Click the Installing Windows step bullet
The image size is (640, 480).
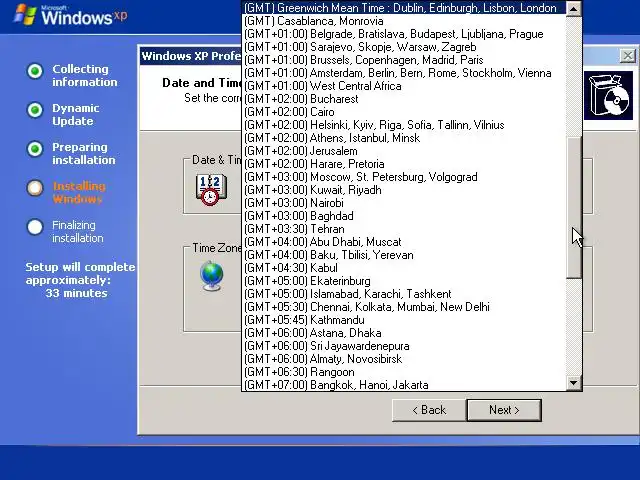click(x=35, y=188)
